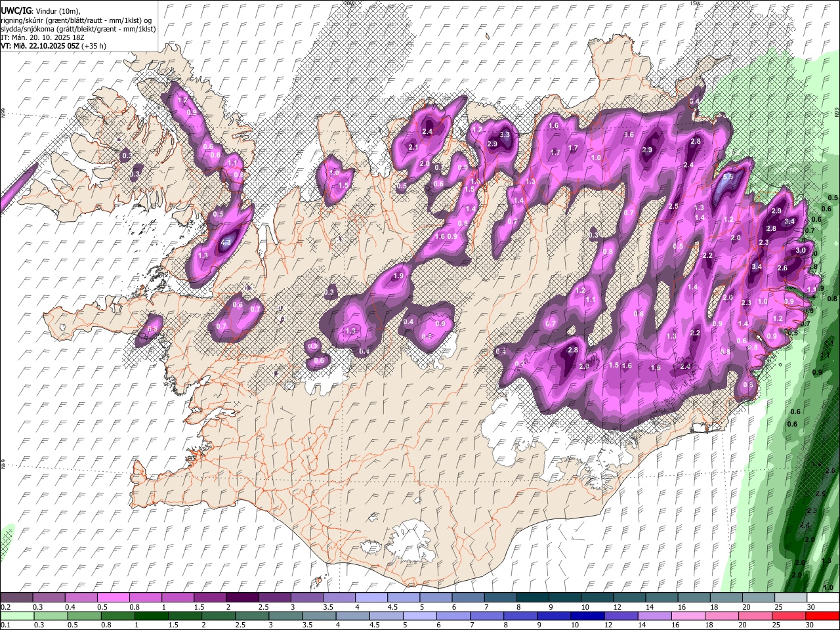Click the 2.1 value on the map

click(413, 148)
